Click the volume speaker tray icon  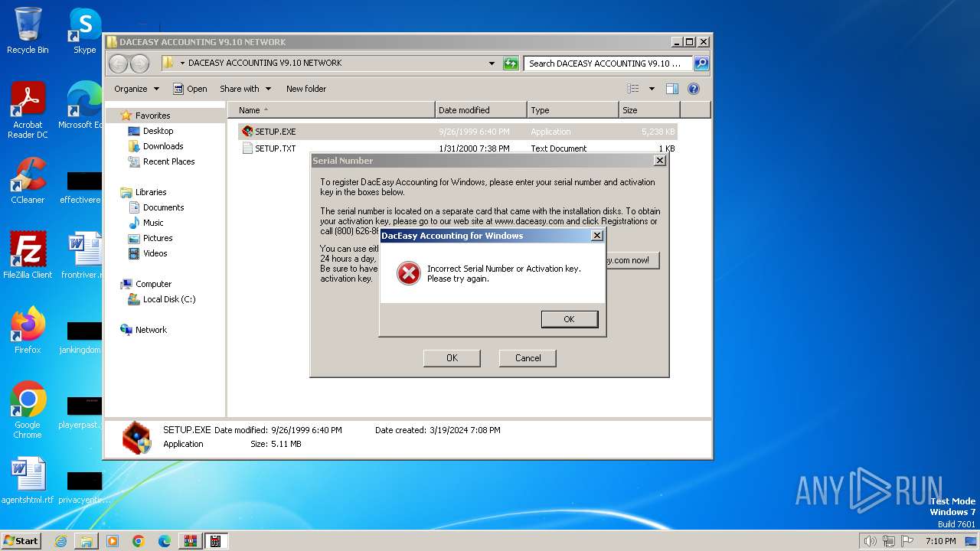tap(870, 541)
